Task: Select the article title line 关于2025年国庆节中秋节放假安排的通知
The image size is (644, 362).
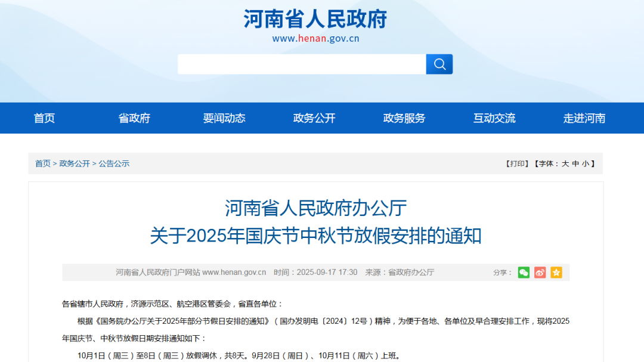Action: click(315, 236)
